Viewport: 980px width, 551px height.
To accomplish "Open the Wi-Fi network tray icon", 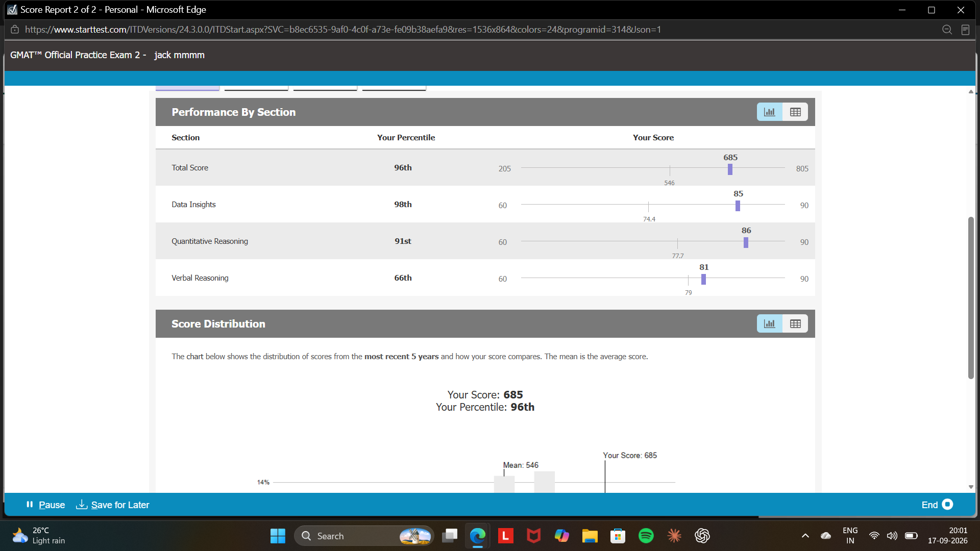I will (x=874, y=536).
